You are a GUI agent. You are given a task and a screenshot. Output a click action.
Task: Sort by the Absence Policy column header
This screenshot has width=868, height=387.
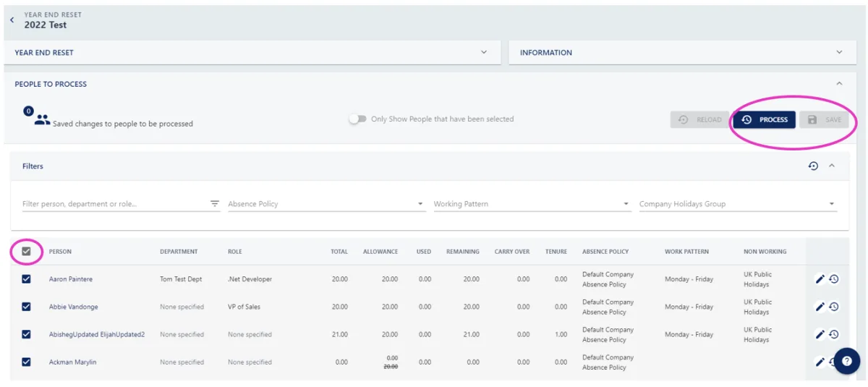pyautogui.click(x=605, y=252)
